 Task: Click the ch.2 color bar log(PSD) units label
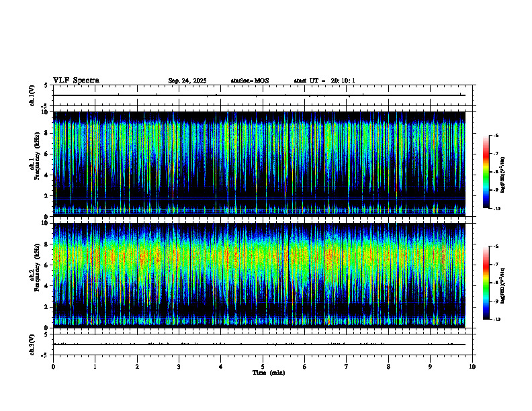503,285
